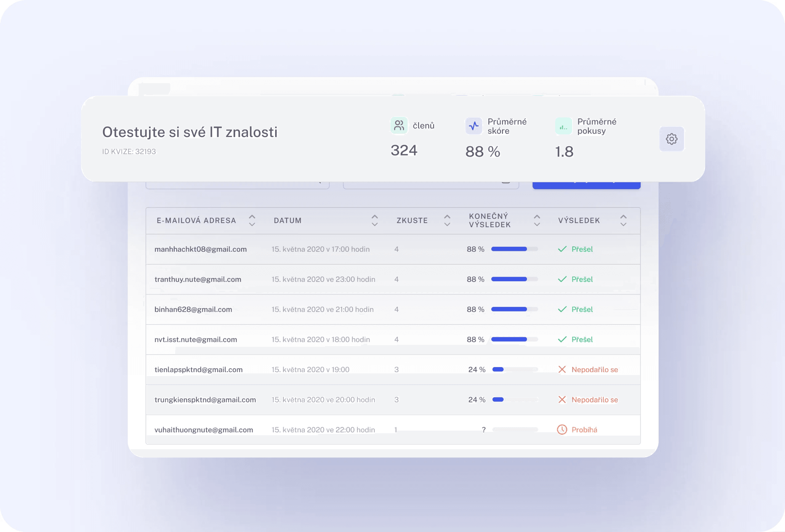Click checkmark icon in nvt.isst.nute row
Viewport: 785px width, 532px height.
(x=562, y=339)
